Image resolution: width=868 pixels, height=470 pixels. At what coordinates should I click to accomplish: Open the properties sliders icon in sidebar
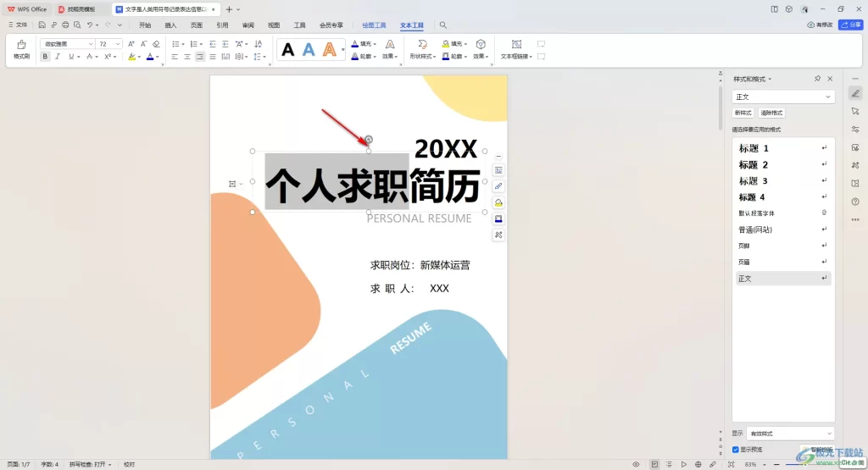[x=855, y=130]
